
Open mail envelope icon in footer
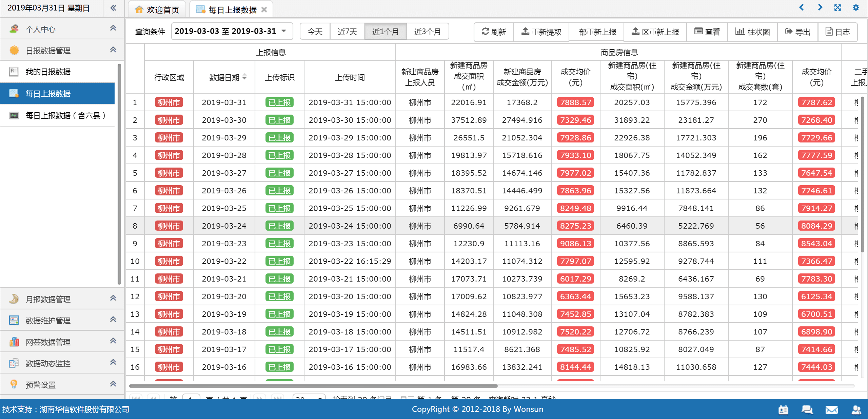click(831, 410)
